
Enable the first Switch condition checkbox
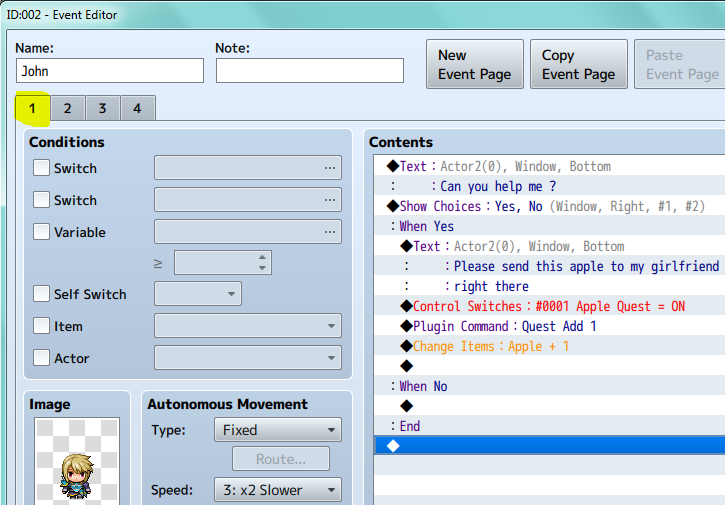(41, 168)
